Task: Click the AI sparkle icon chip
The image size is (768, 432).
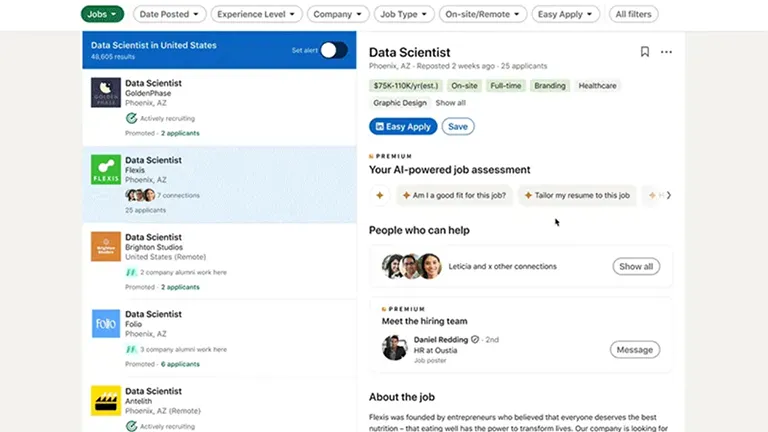Action: 380,195
